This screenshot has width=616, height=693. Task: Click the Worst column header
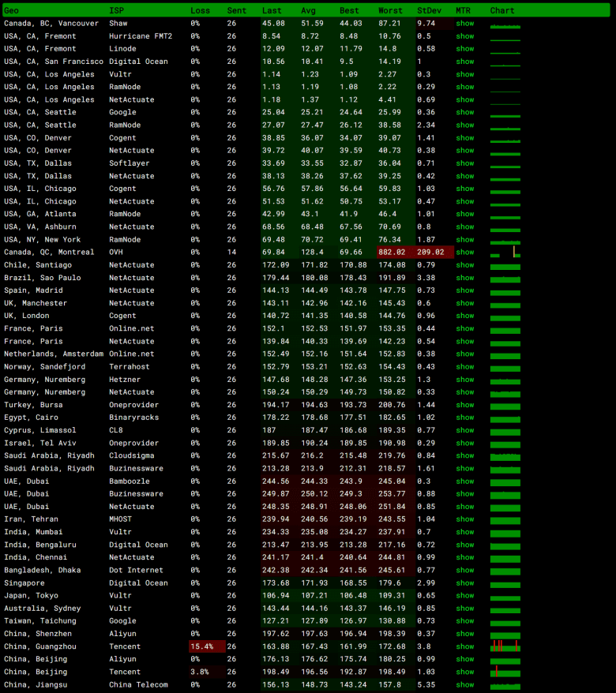coord(390,10)
